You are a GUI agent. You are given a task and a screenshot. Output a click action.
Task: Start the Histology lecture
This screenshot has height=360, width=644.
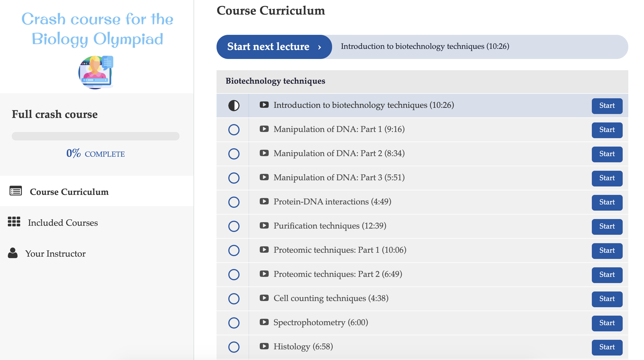[607, 347]
